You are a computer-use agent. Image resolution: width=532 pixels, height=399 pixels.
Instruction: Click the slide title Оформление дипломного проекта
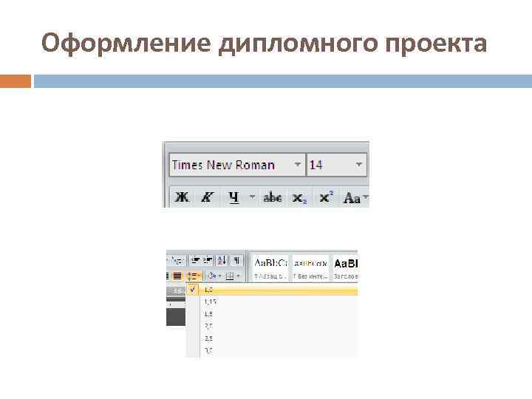tap(264, 44)
